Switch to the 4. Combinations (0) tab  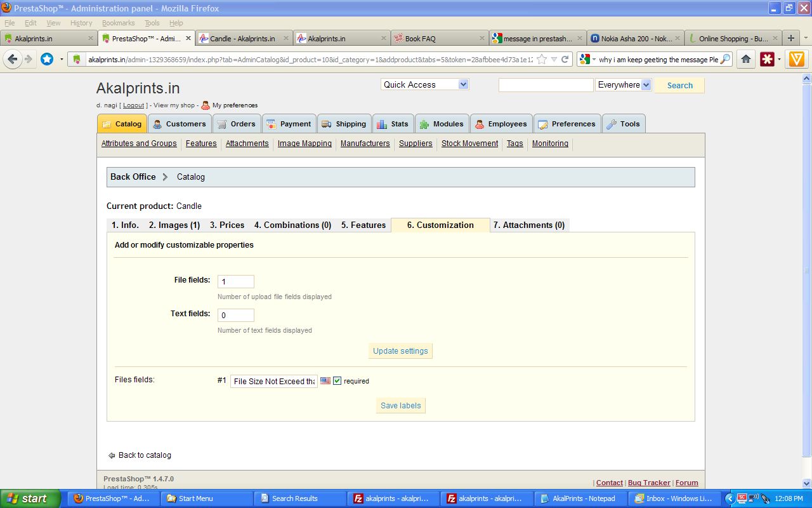click(x=293, y=225)
